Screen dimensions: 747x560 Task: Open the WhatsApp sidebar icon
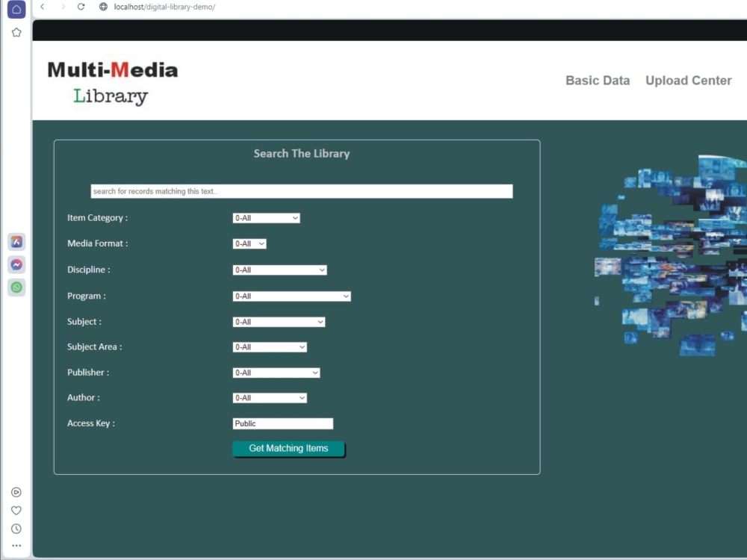click(16, 287)
